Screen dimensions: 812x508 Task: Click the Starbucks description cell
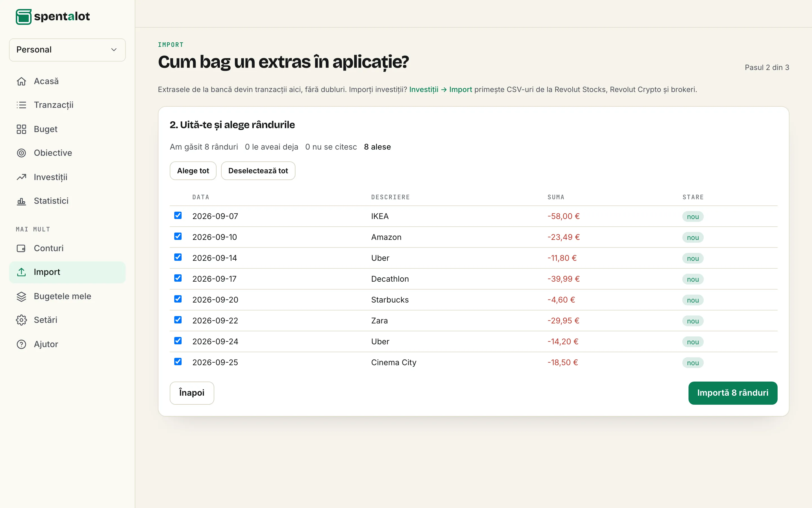tap(390, 300)
